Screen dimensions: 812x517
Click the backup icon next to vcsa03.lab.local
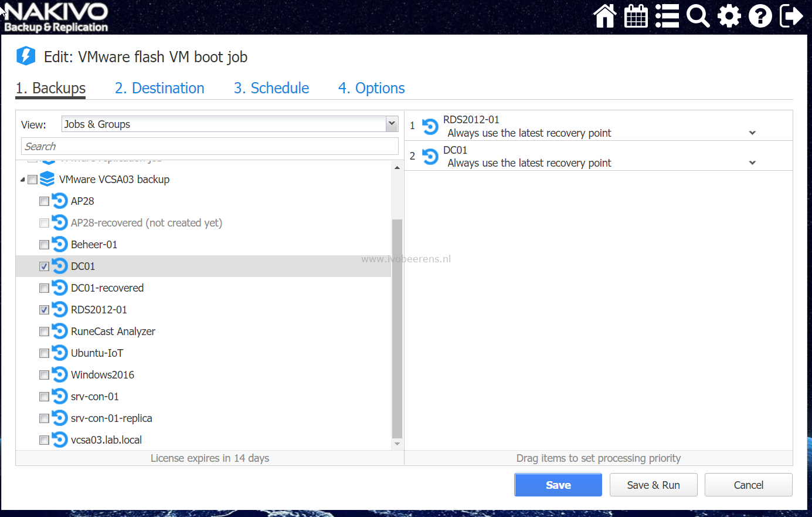pyautogui.click(x=60, y=440)
